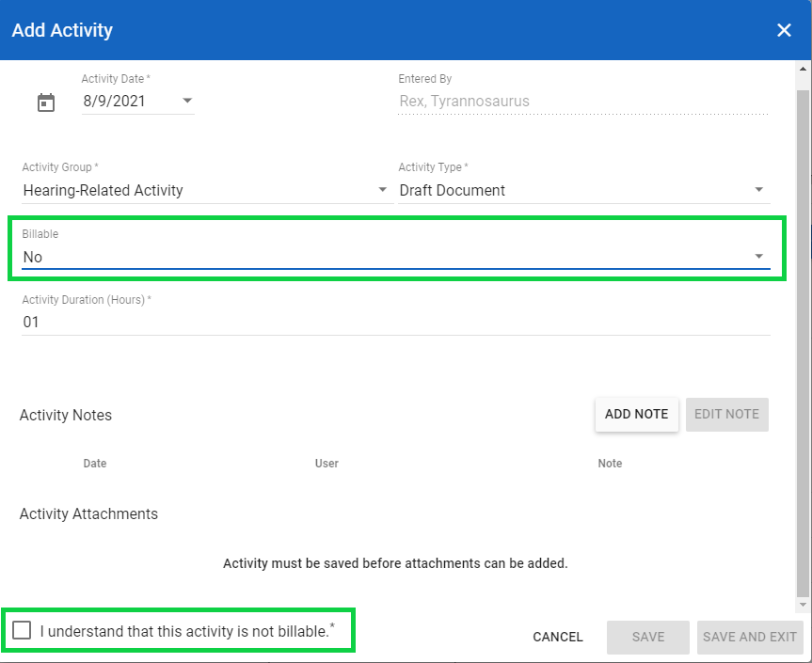Open the Activity Type dropdown
This screenshot has height=663, width=812.
pos(758,189)
